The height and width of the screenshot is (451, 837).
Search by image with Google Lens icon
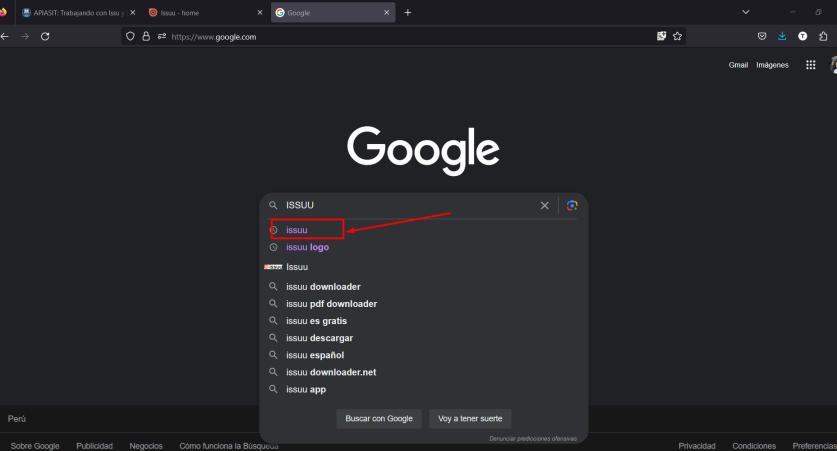(572, 205)
